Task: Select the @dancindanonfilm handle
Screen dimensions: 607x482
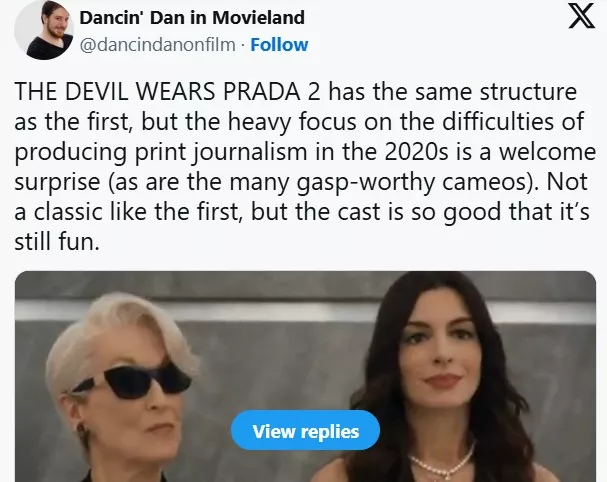Action: [x=157, y=45]
